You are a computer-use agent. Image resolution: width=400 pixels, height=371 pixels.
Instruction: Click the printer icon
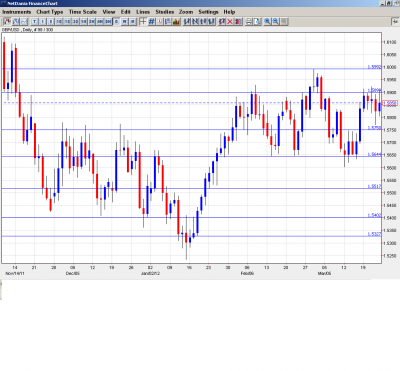(249, 22)
